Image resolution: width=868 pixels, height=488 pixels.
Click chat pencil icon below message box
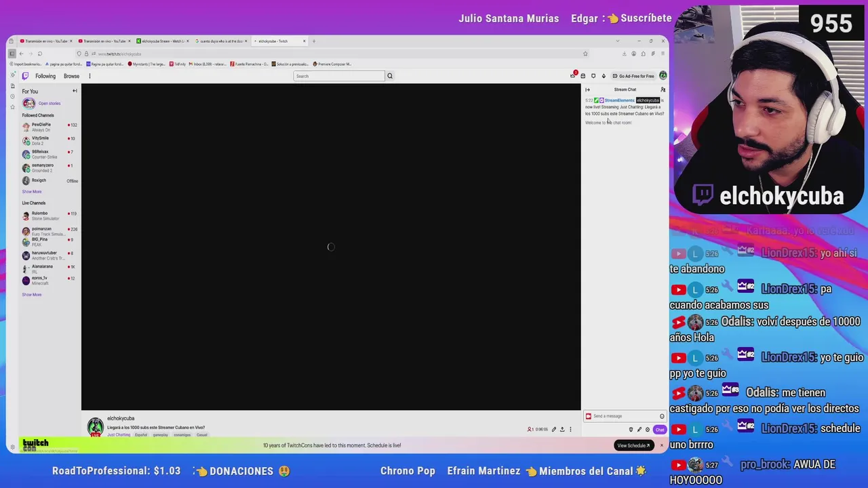pos(639,430)
